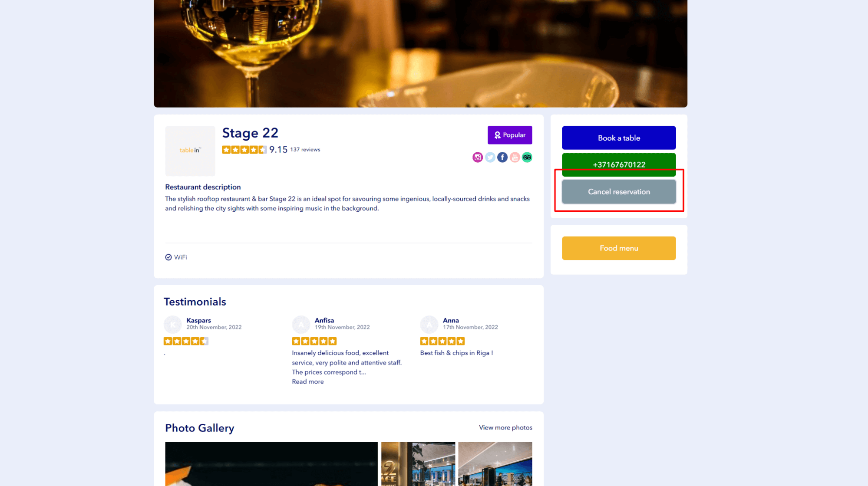Click Read more on Anfisa's review
Screen dimensions: 868x486
click(x=307, y=381)
